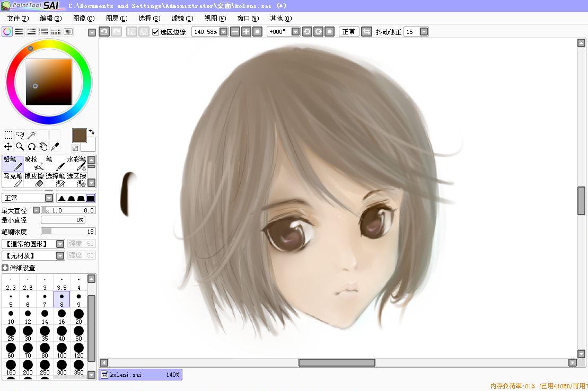Select the 喷枪 airbrush tool
588x391 pixels.
click(x=34, y=163)
